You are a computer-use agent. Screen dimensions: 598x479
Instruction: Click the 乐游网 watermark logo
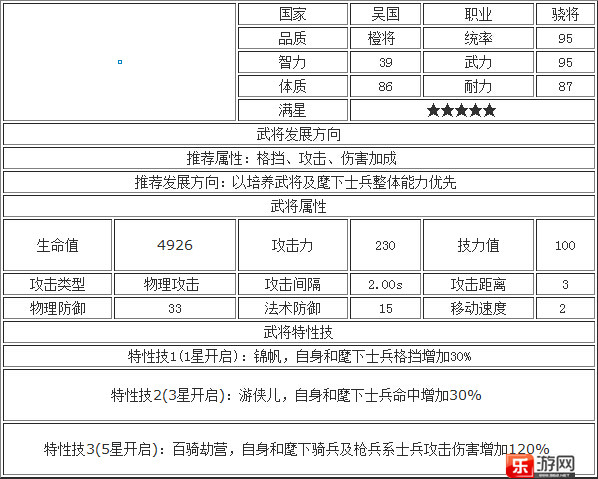(542, 466)
